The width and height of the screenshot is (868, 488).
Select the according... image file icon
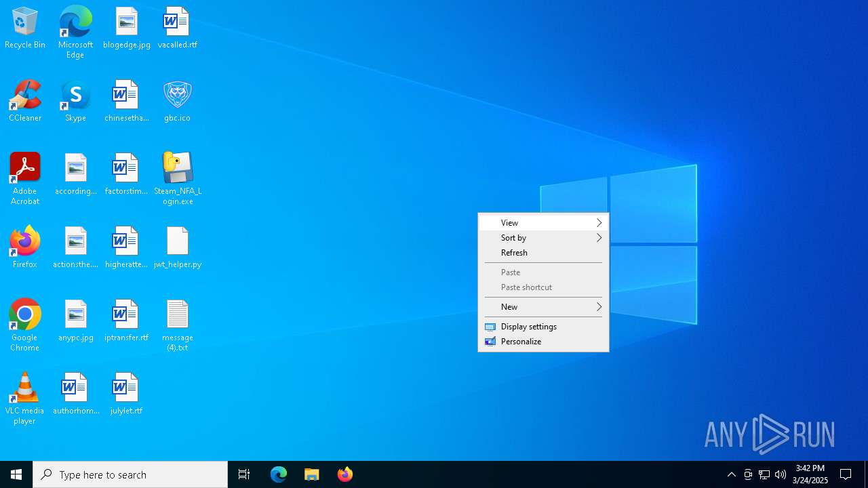[x=75, y=175]
